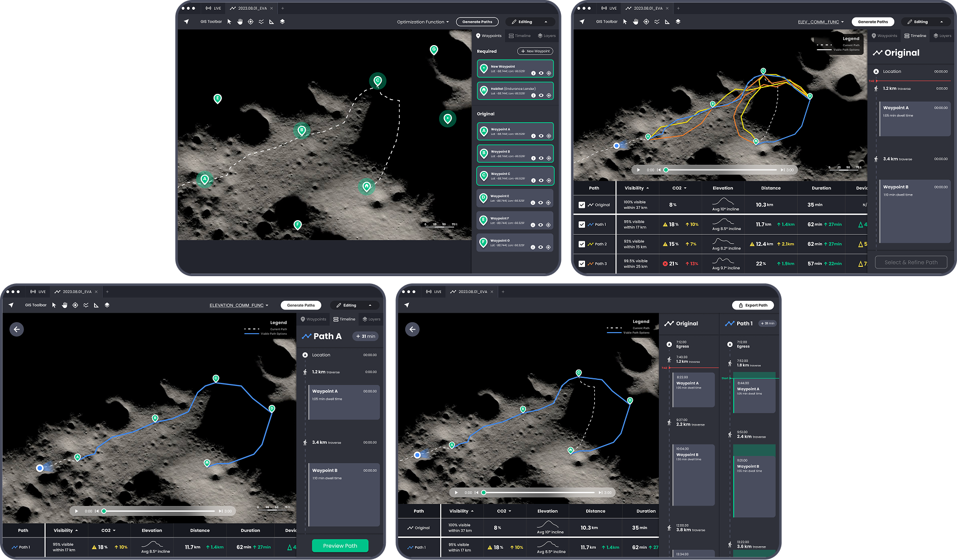Show info for Waypoint C card
The image size is (957, 560).
533,181
